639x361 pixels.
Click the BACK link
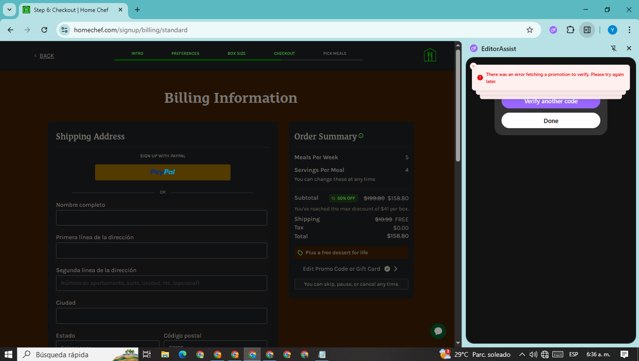[44, 56]
